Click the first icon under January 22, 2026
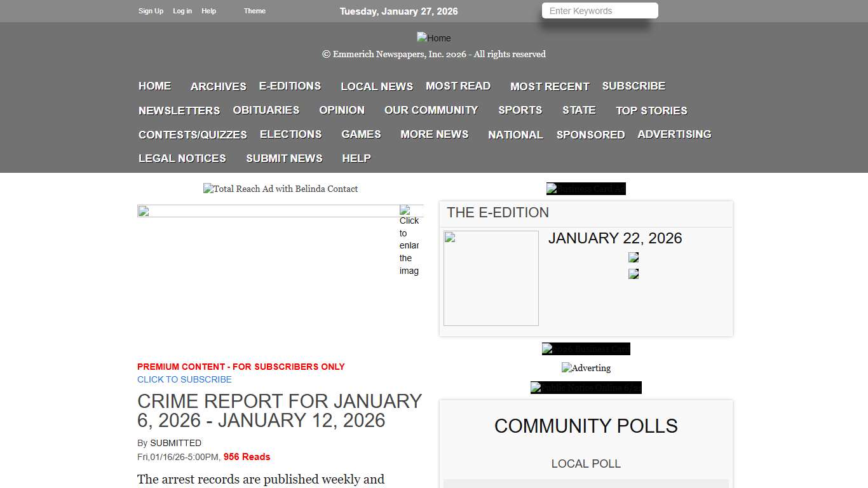Viewport: 868px width, 488px height. coord(633,257)
